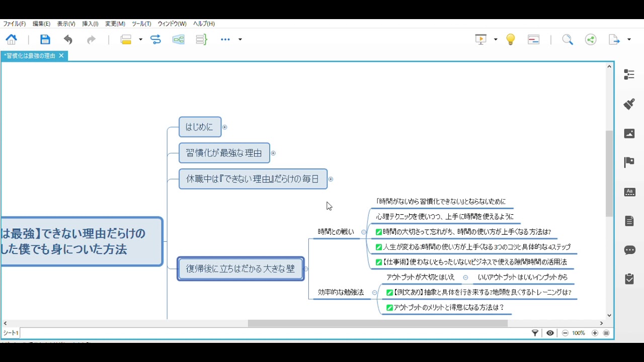Open the Markers flag panel
Screen dimensions: 644x362
point(629,162)
